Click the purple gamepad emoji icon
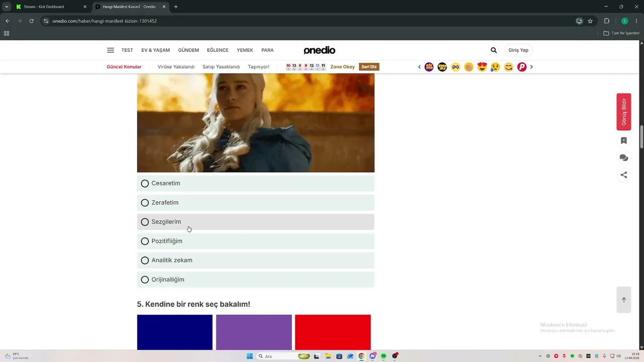This screenshot has width=644, height=362. pos(455,67)
